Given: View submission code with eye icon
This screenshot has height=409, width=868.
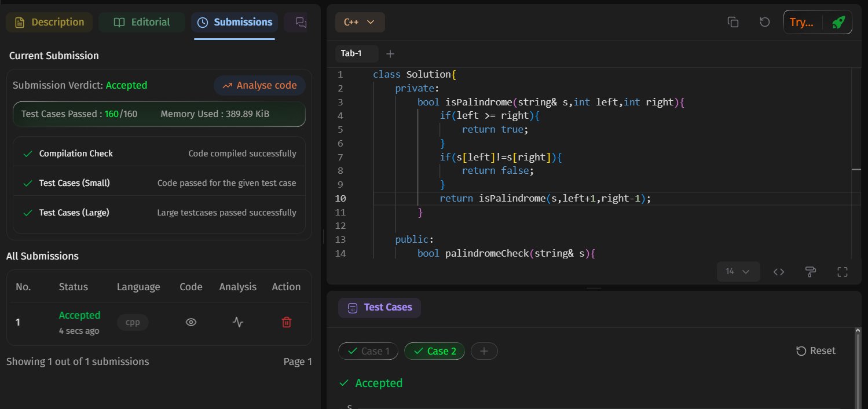Looking at the screenshot, I should click(191, 323).
